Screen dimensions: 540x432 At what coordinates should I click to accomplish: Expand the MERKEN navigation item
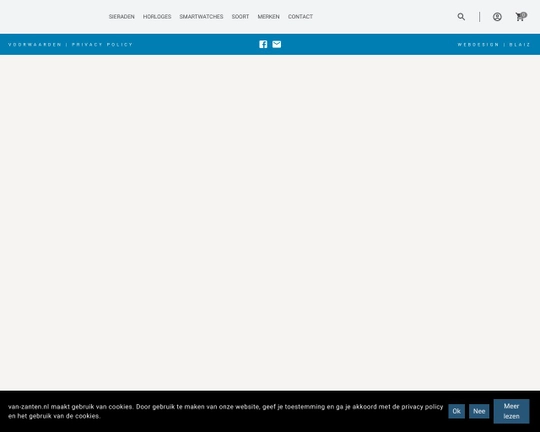[x=269, y=17]
